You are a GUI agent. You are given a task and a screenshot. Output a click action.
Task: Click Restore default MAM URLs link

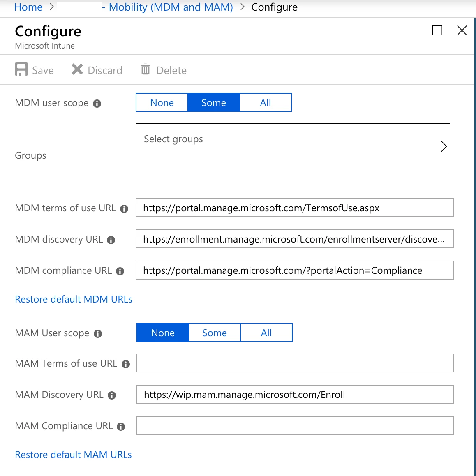click(x=74, y=455)
